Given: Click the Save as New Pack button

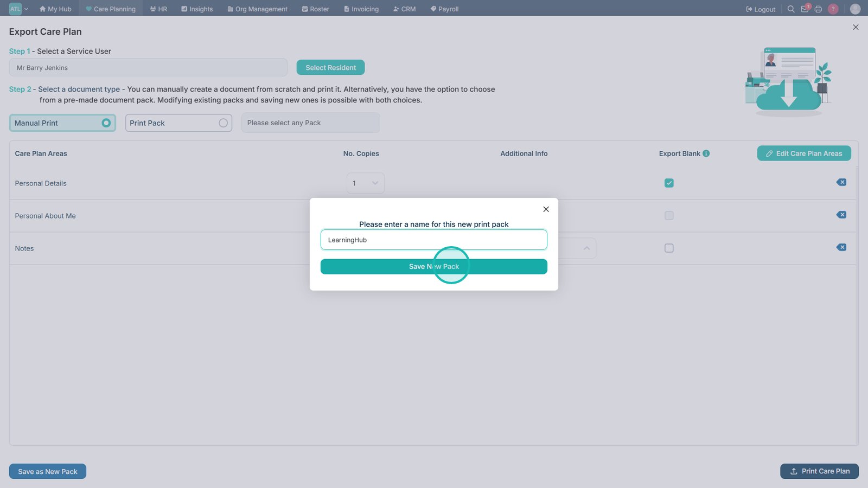Looking at the screenshot, I should (x=48, y=472).
